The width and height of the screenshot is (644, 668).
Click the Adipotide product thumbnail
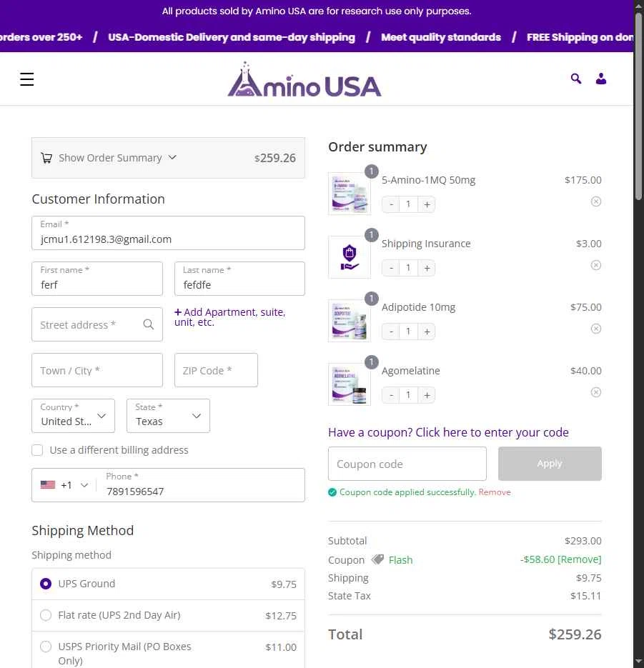[350, 320]
